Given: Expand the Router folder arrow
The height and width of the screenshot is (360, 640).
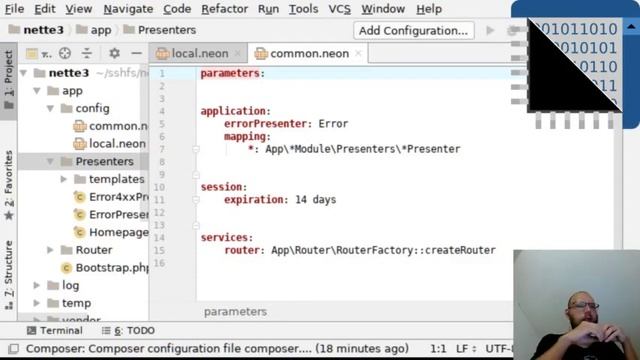Looking at the screenshot, I should 50,250.
